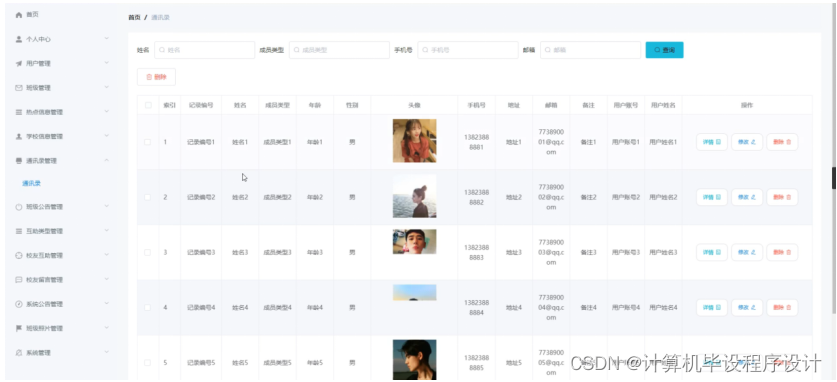Expand the 班级公告管理 chevron
The image size is (837, 382).
[107, 206]
